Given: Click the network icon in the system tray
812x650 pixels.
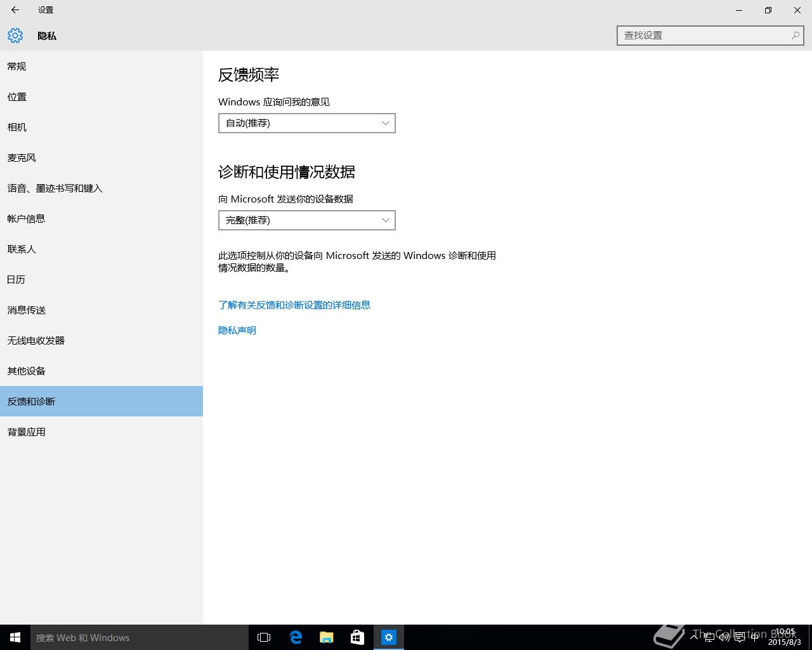Looking at the screenshot, I should (709, 637).
